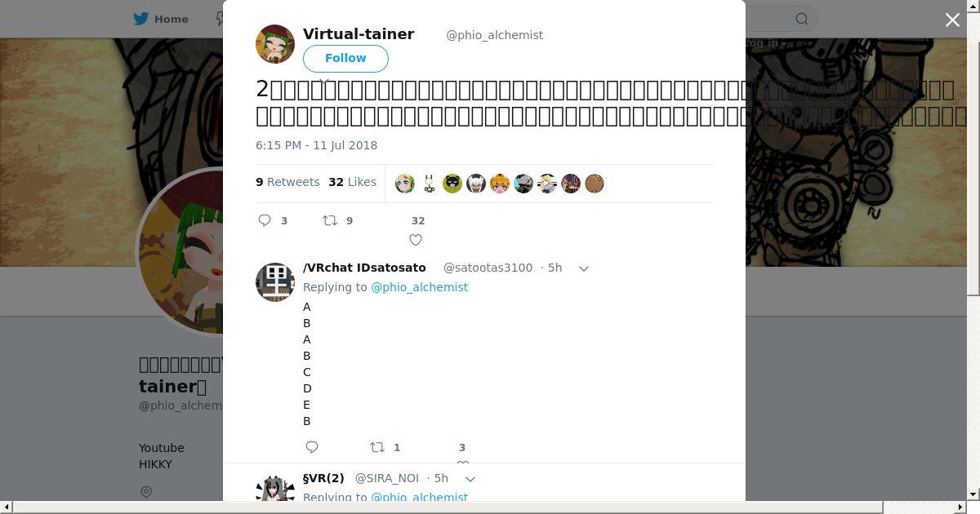Viewport: 980px width, 514px height.
Task: View the 32 Likes list
Action: point(353,182)
